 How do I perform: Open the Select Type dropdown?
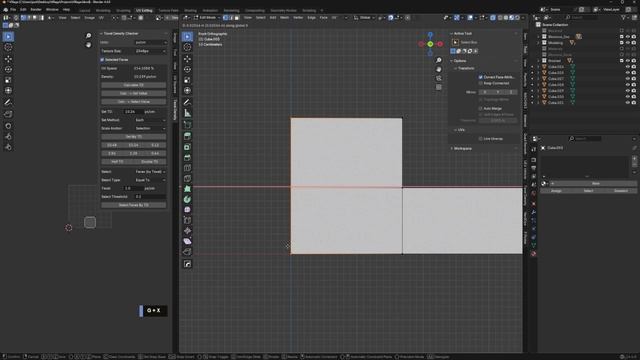(150, 180)
